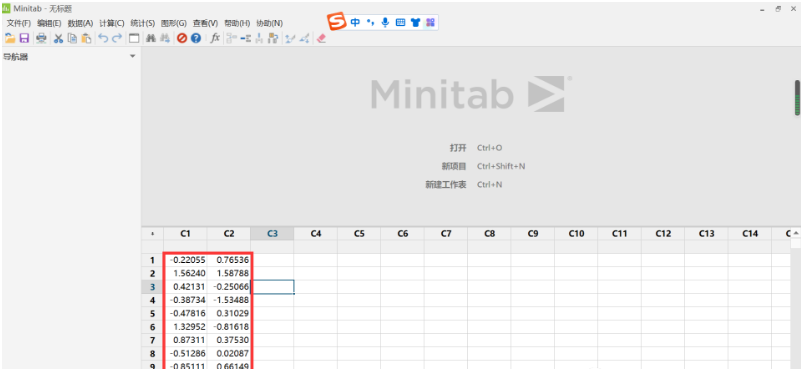Click the find binoculars icon
Screen dimensions: 807x369
pos(151,38)
